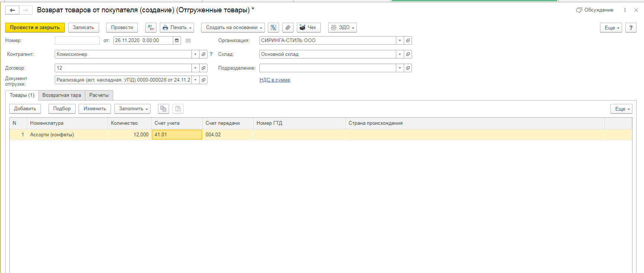Click the paperclip attachments icon
644x273 pixels.
pos(288,28)
